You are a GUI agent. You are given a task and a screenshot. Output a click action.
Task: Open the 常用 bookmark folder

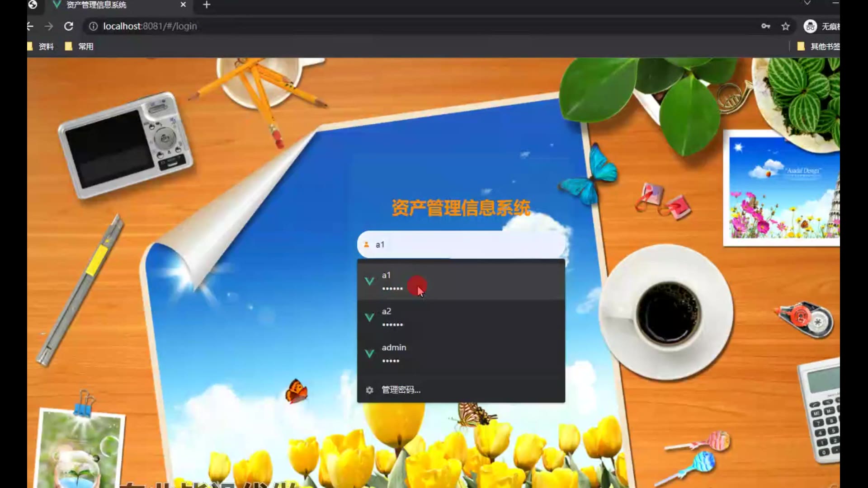coord(80,46)
